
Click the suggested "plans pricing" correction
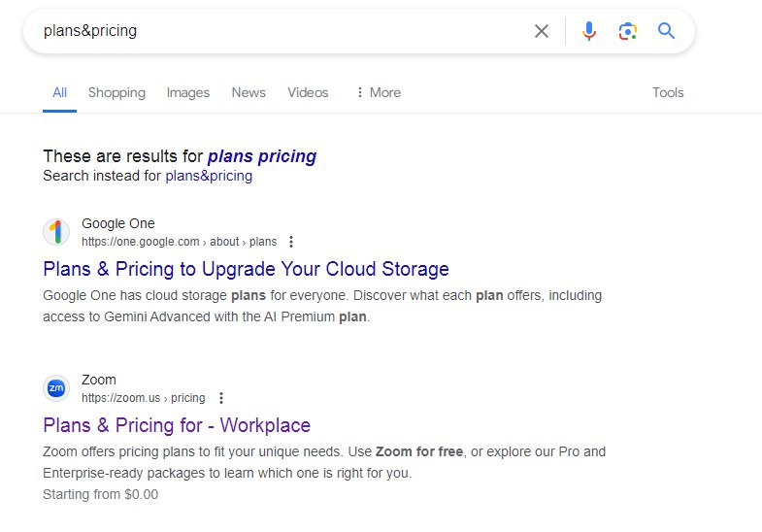[262, 155]
